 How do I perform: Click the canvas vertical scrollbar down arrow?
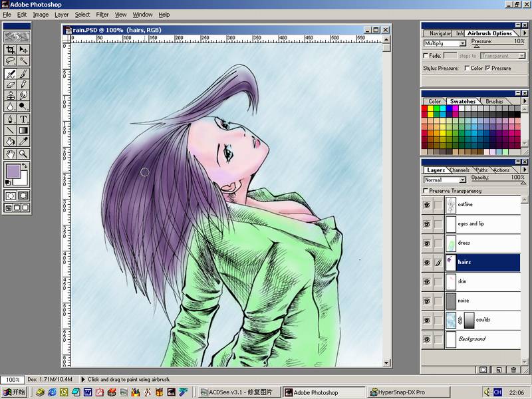click(386, 362)
